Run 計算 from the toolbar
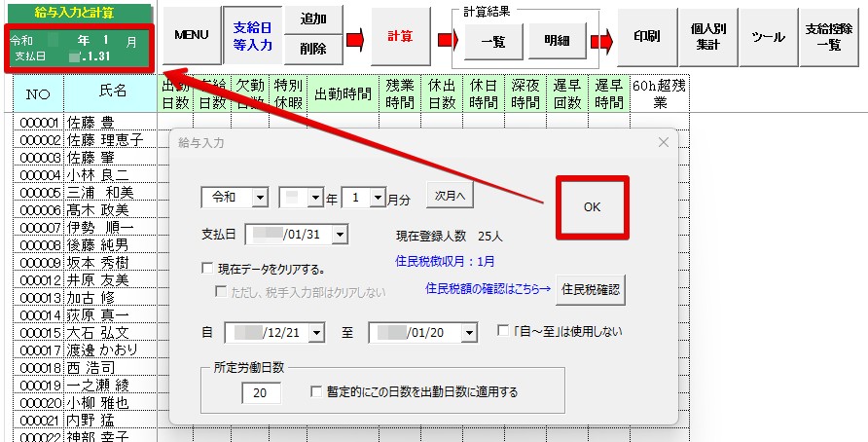This screenshot has height=442, width=868. click(400, 36)
